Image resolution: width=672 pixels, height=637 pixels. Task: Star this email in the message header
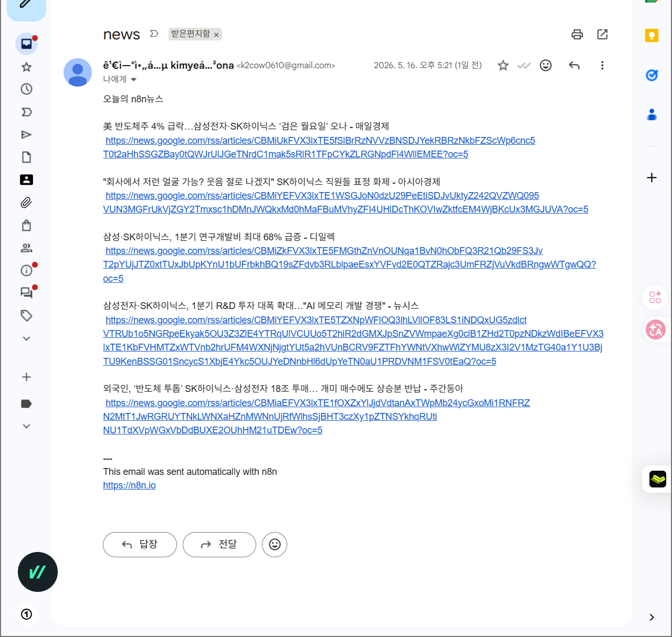click(x=503, y=66)
